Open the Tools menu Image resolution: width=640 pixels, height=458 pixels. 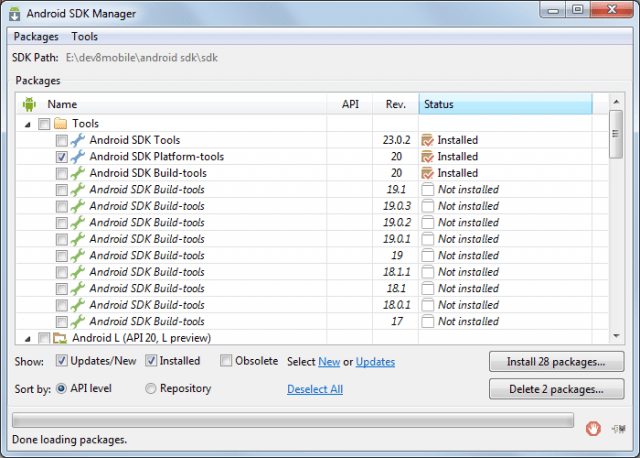click(84, 37)
